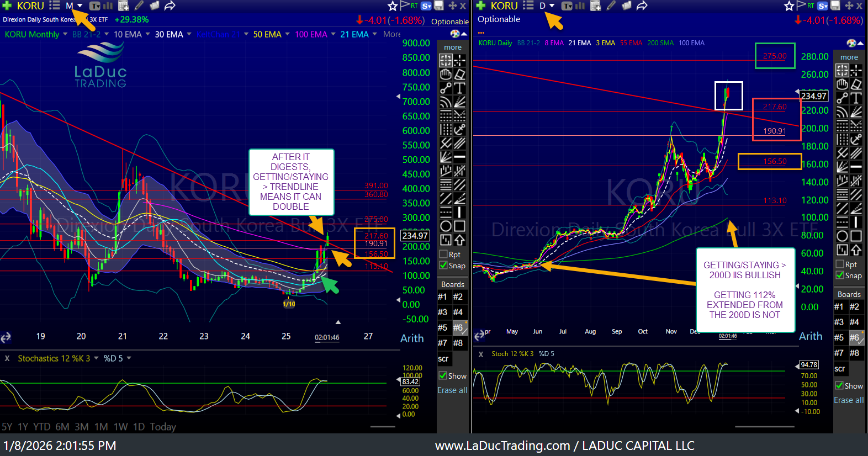Screen dimensions: 868x456
Task: Click the save disk icon on the monthly chart
Action: [x=440, y=6]
